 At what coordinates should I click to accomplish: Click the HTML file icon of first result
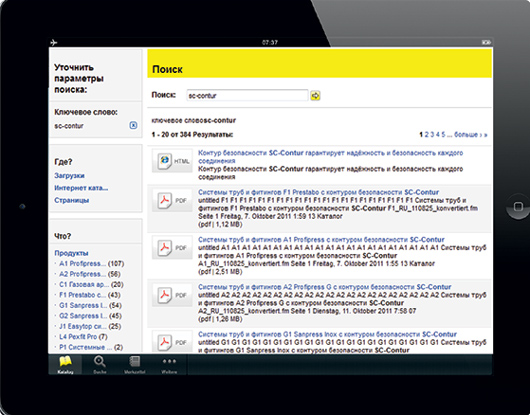(172, 161)
